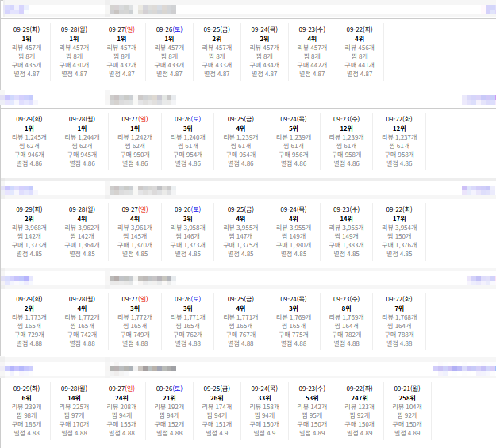
Task: Choose the 14위 rank under 09-23(수)
Action: click(x=346, y=219)
